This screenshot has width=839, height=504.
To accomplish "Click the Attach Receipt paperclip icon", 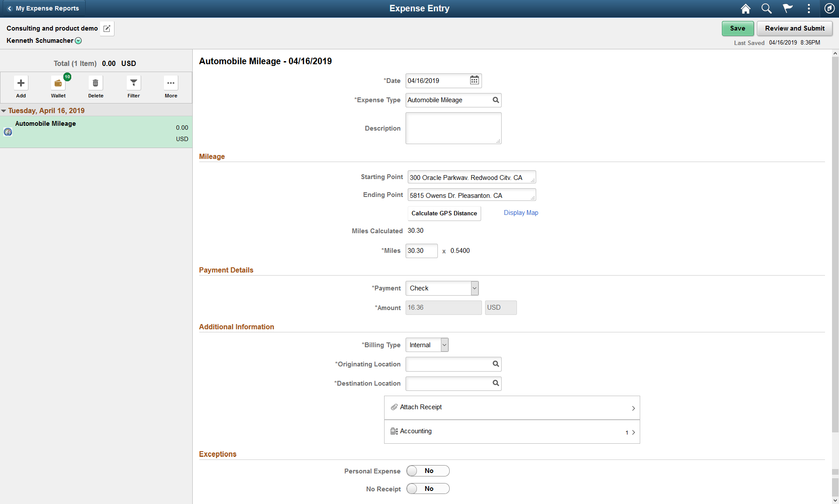I will [394, 407].
